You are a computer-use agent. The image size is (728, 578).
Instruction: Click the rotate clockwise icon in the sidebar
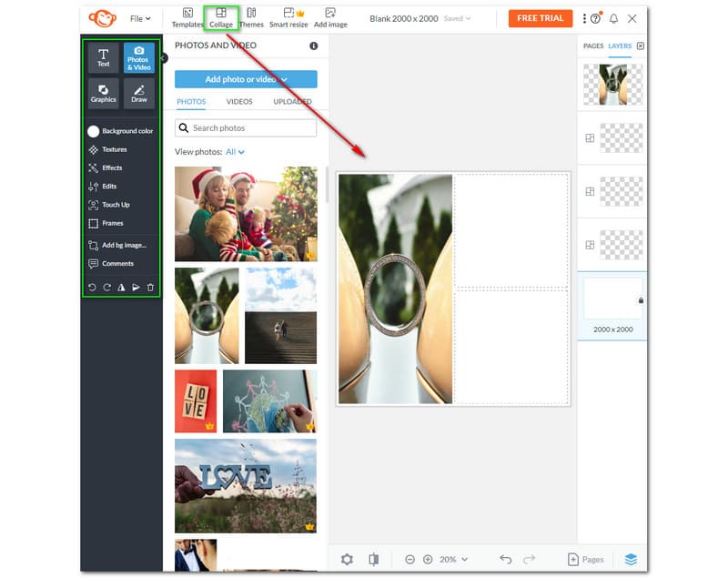pyautogui.click(x=106, y=288)
